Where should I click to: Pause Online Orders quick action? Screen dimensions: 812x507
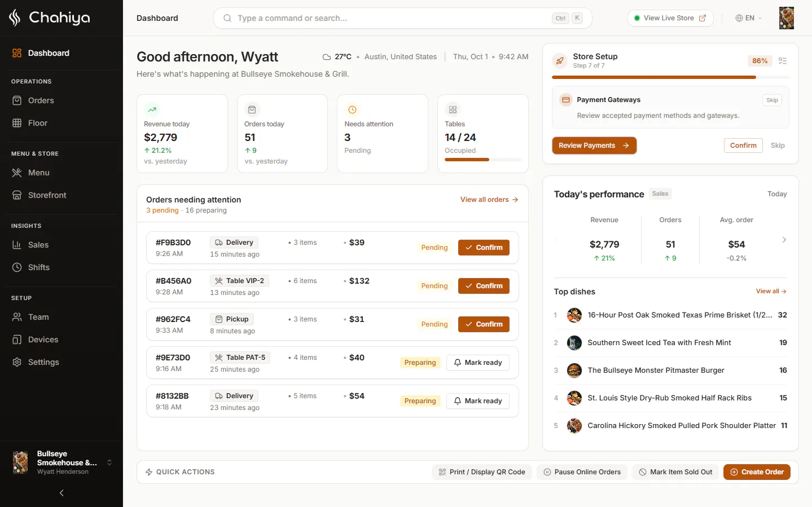click(582, 472)
